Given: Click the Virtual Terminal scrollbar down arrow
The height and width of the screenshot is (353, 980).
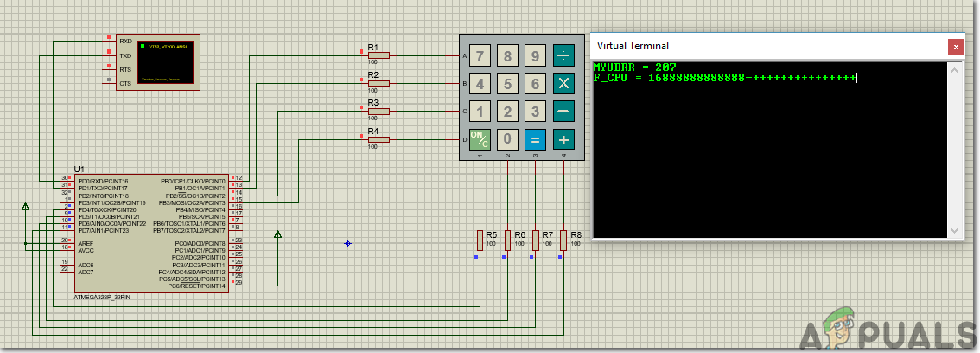Looking at the screenshot, I should [x=955, y=230].
